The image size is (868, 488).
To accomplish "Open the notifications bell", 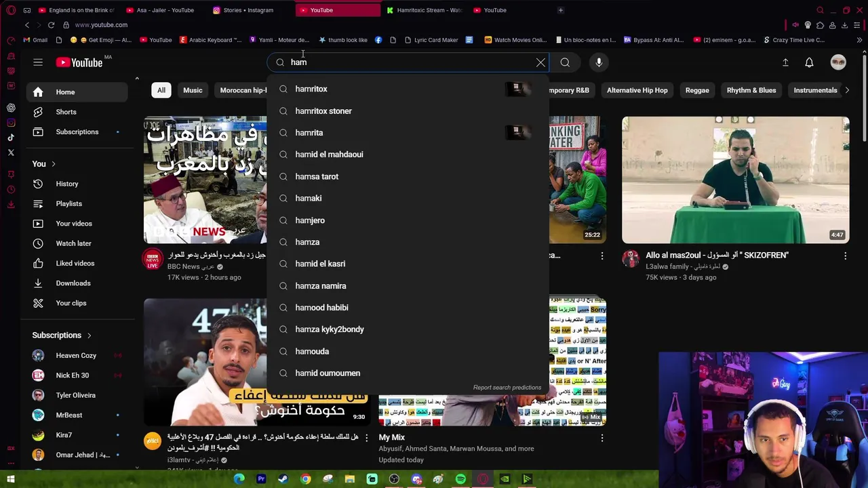I will 809,62.
